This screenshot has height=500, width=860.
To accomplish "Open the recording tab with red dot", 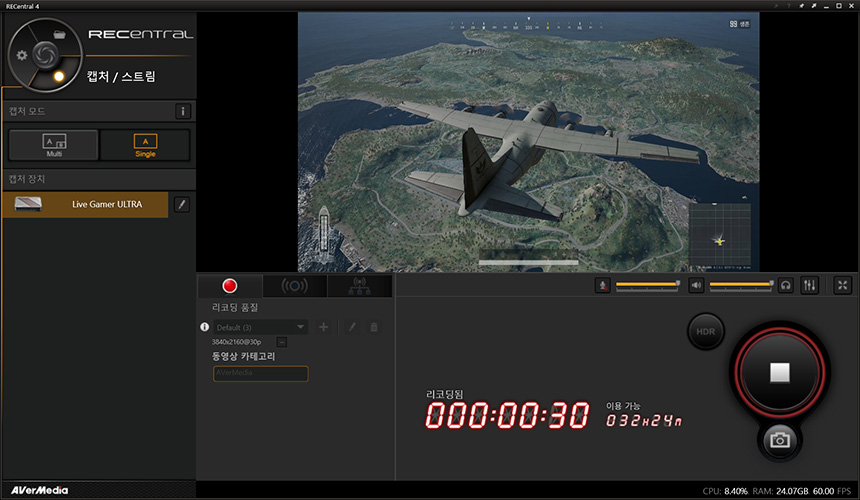I will pos(230,286).
